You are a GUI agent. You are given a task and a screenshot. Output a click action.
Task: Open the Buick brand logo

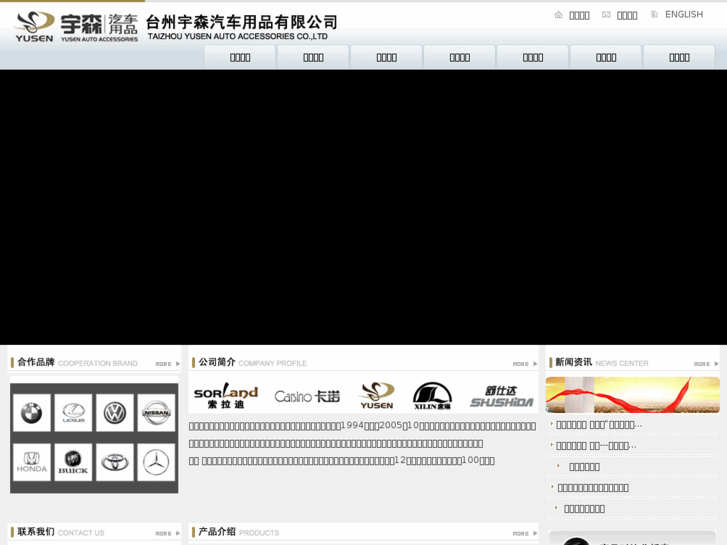coord(73,462)
